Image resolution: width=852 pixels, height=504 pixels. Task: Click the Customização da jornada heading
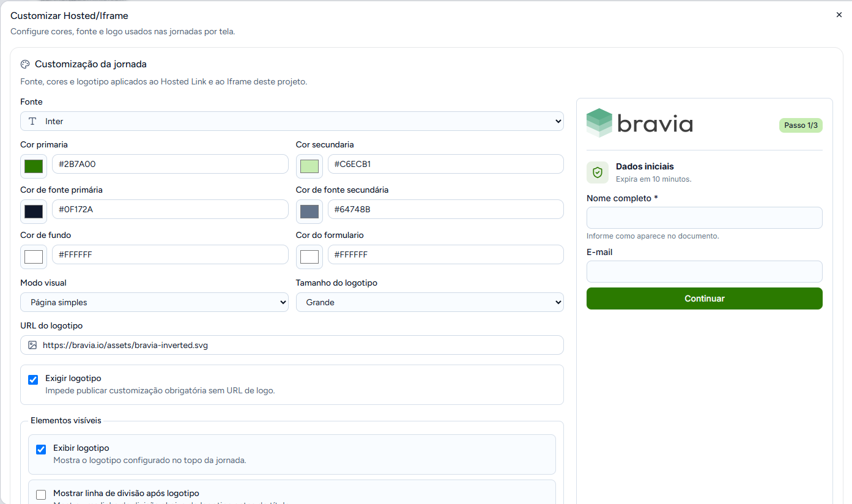(91, 64)
